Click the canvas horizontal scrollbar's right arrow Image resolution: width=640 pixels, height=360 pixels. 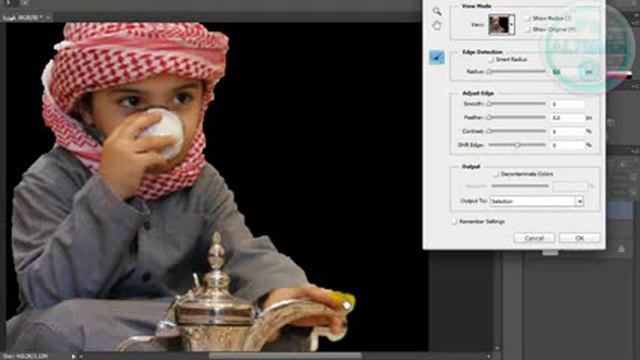pyautogui.click(x=489, y=356)
